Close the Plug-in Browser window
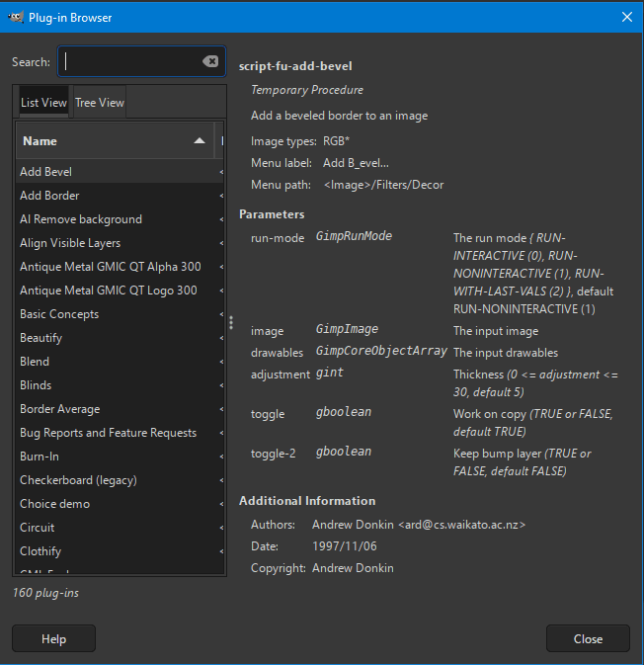This screenshot has width=644, height=665. (627, 17)
